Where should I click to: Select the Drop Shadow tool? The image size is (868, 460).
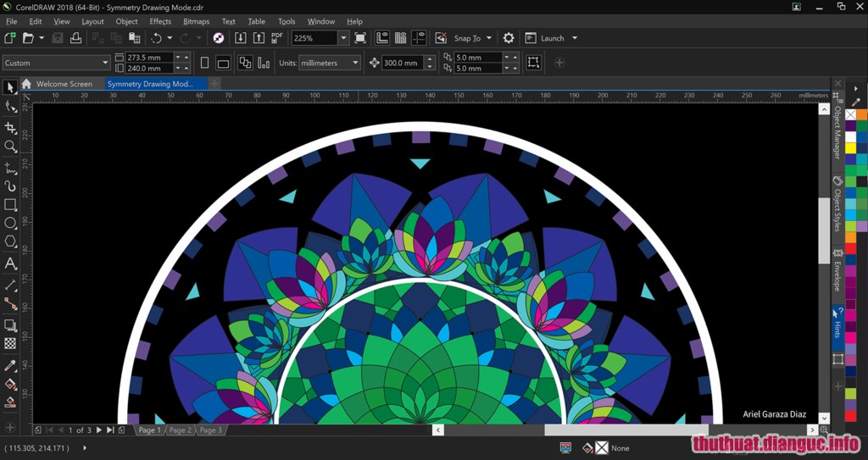click(x=10, y=325)
